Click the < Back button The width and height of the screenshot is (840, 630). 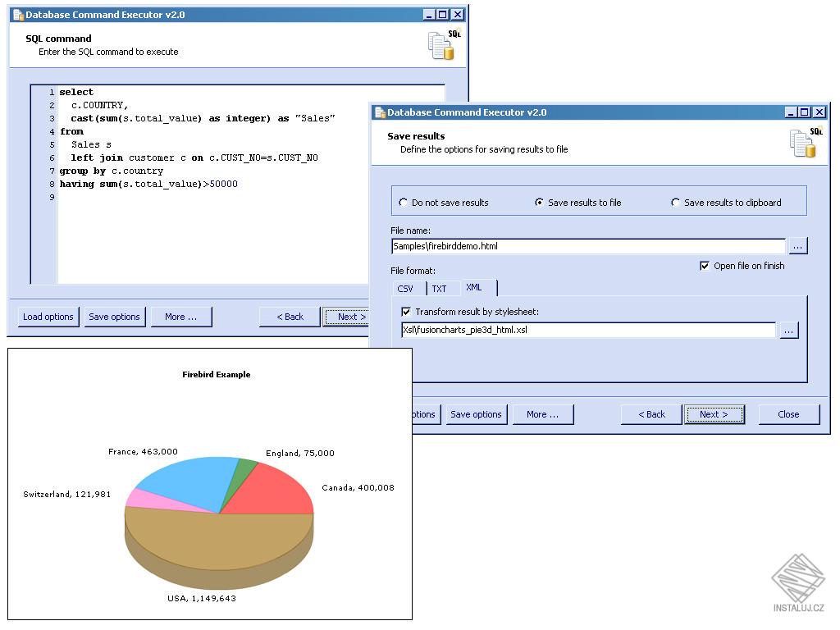coord(651,414)
